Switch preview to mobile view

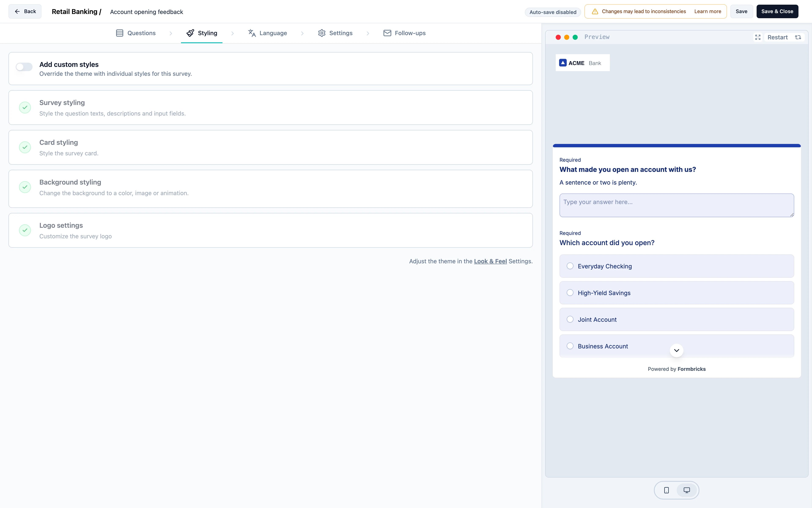666,490
